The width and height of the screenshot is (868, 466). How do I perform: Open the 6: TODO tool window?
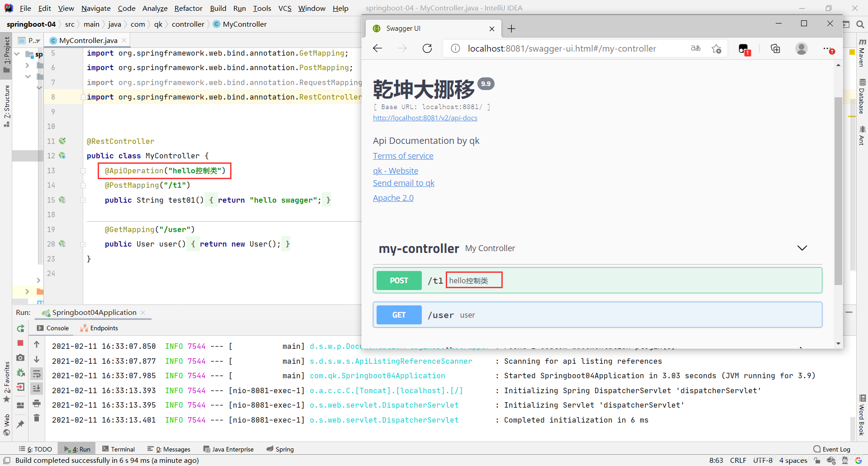click(x=36, y=449)
